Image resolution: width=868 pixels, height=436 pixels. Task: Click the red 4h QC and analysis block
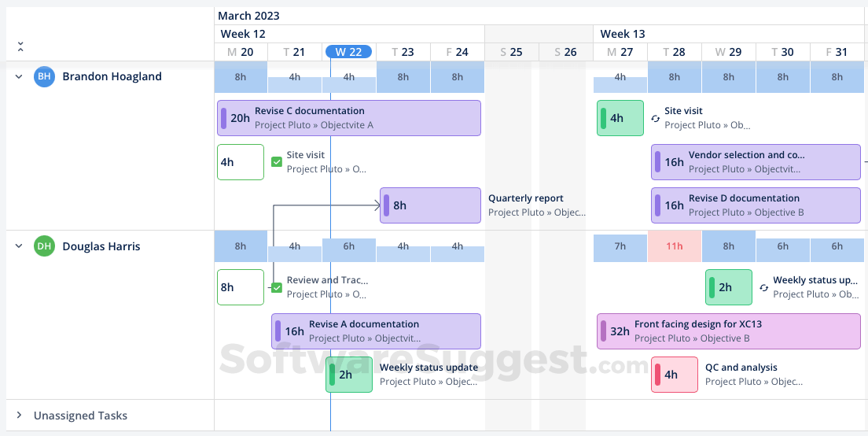coord(674,375)
